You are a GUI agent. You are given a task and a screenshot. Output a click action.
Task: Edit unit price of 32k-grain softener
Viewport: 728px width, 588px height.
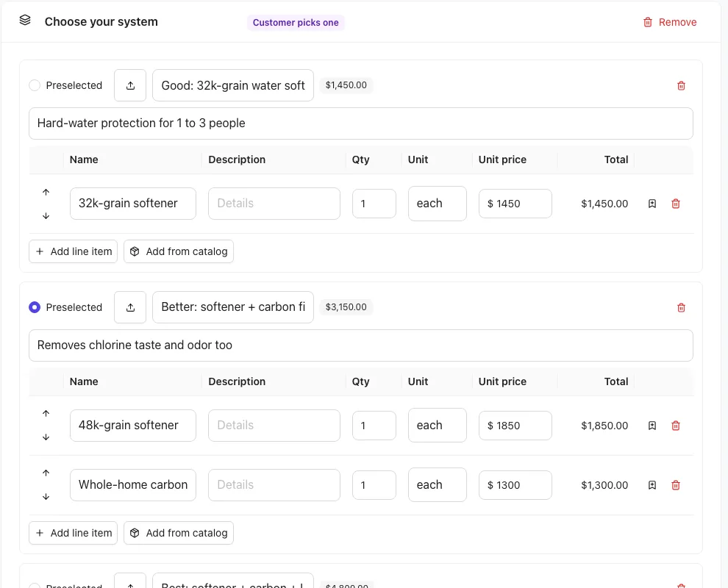coord(515,204)
